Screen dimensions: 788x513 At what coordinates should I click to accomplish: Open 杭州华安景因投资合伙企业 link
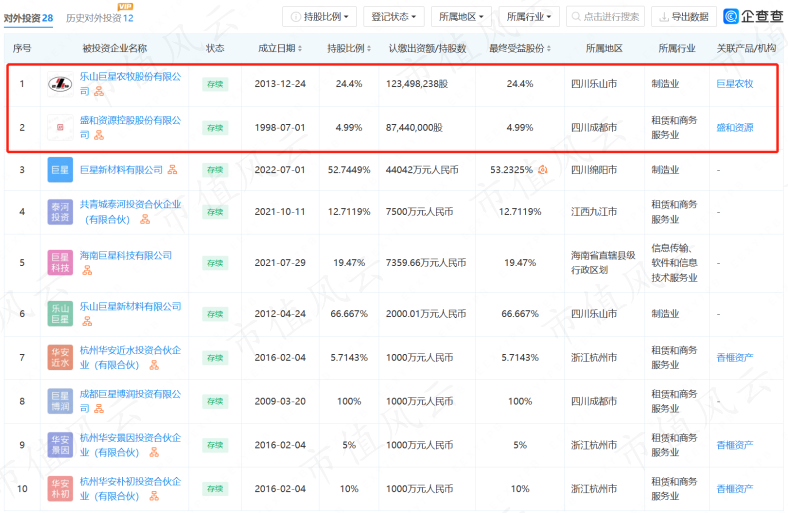[x=130, y=445]
